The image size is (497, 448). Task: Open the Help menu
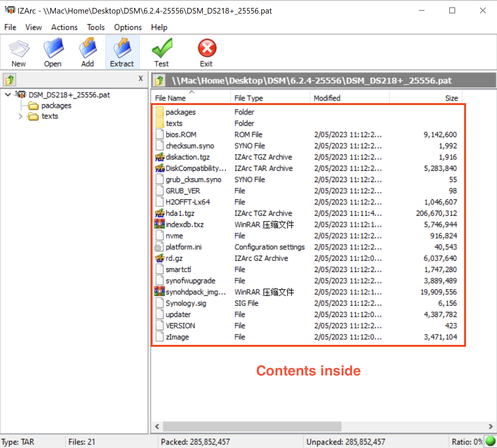pos(159,27)
